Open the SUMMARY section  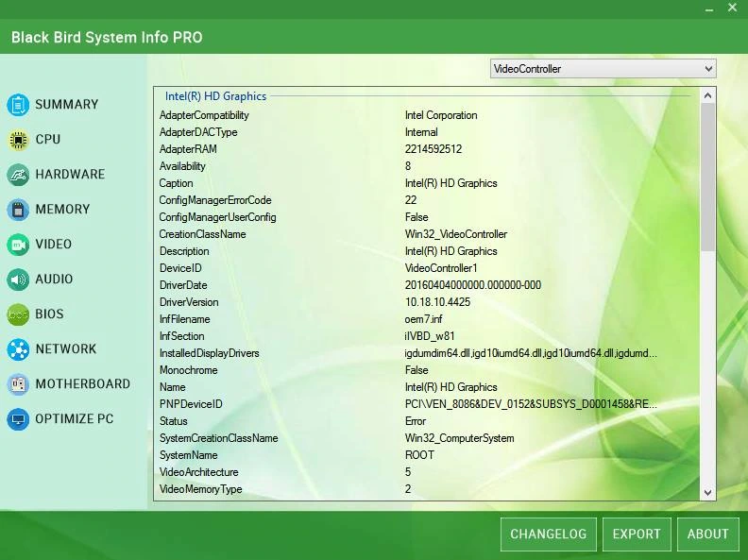coord(67,105)
